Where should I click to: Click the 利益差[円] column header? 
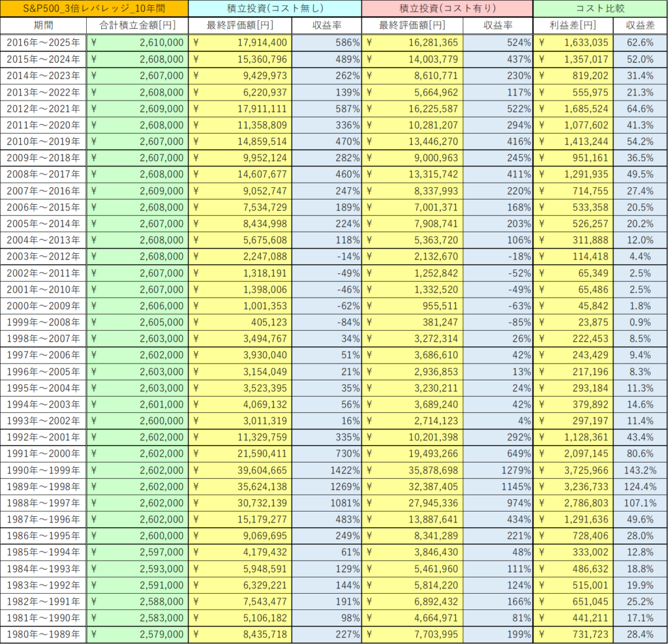click(573, 25)
